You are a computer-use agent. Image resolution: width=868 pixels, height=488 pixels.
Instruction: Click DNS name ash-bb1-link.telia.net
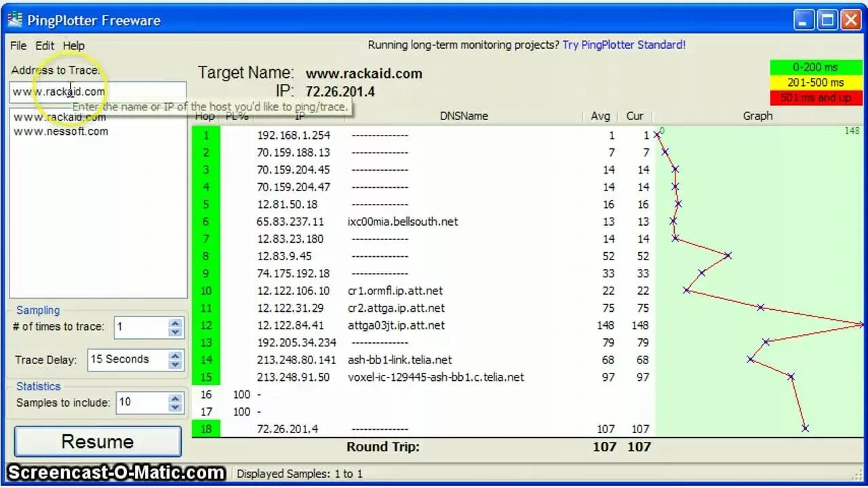pos(399,360)
